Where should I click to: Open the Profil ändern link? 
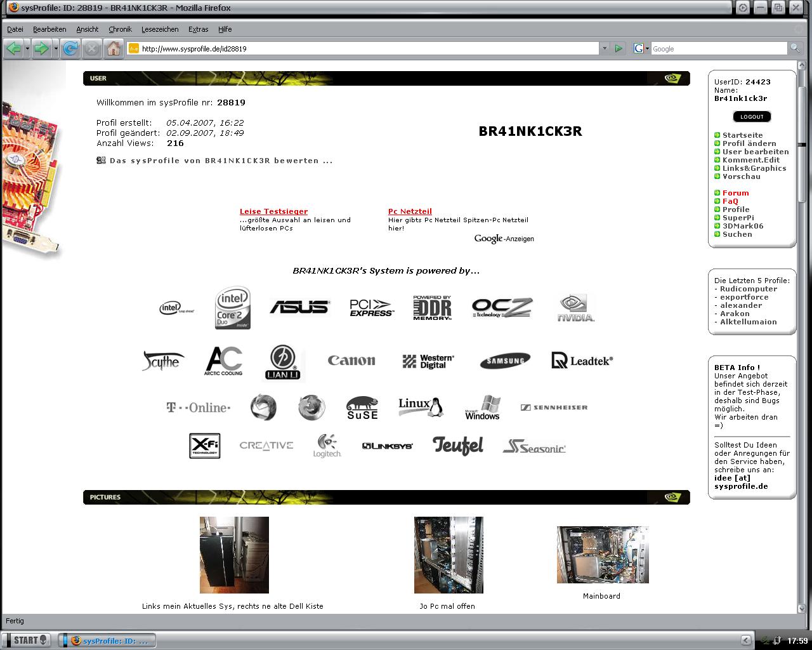point(749,143)
